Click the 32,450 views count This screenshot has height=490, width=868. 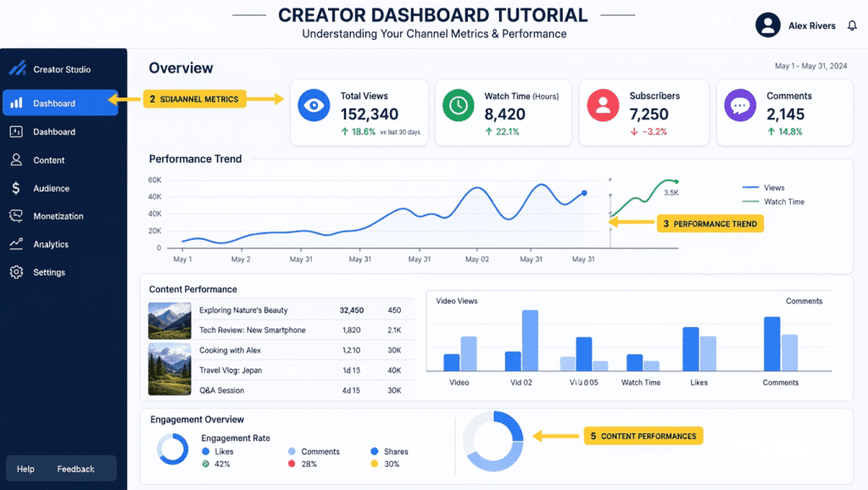(x=352, y=310)
